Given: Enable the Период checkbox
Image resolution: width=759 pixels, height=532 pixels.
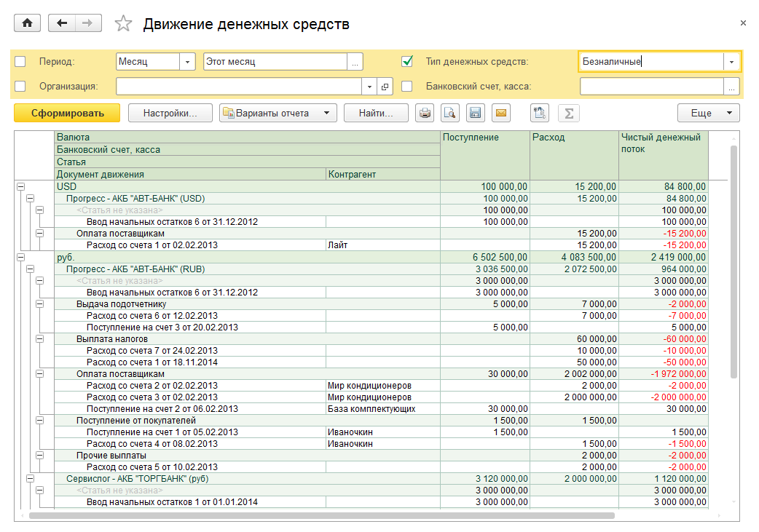Looking at the screenshot, I should pos(20,62).
